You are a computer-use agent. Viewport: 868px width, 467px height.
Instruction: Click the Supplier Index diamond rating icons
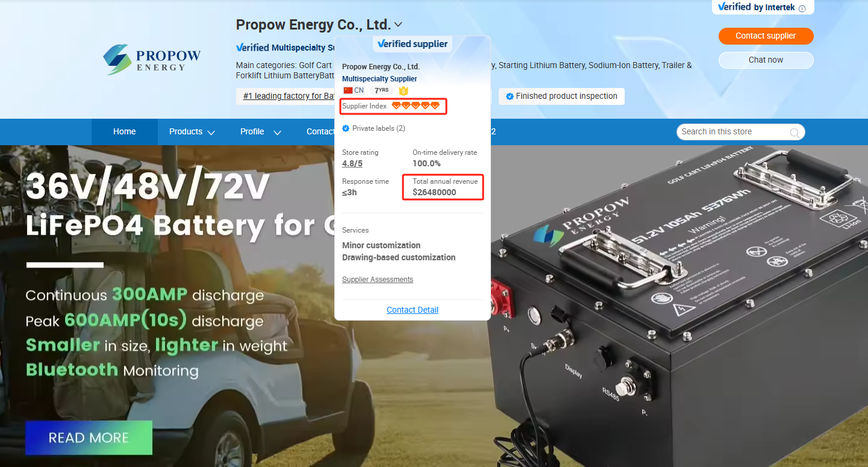416,105
